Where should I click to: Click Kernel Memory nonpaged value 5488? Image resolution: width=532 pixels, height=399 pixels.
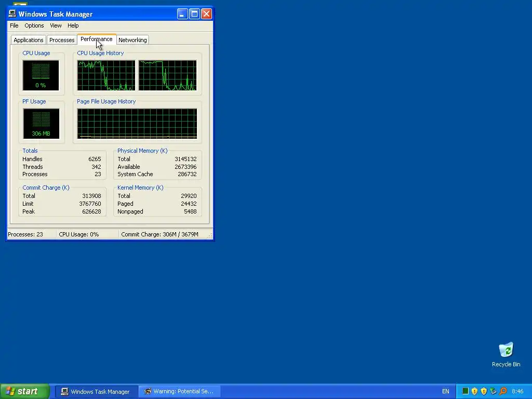[190, 212]
